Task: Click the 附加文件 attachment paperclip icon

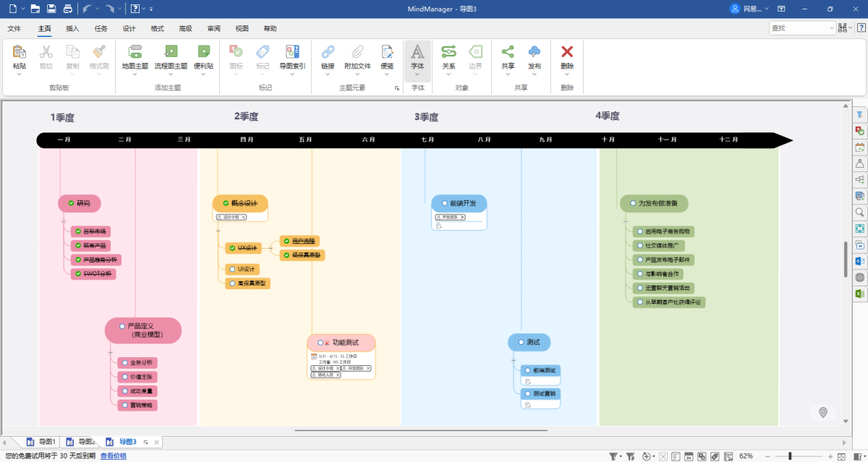Action: tap(357, 51)
